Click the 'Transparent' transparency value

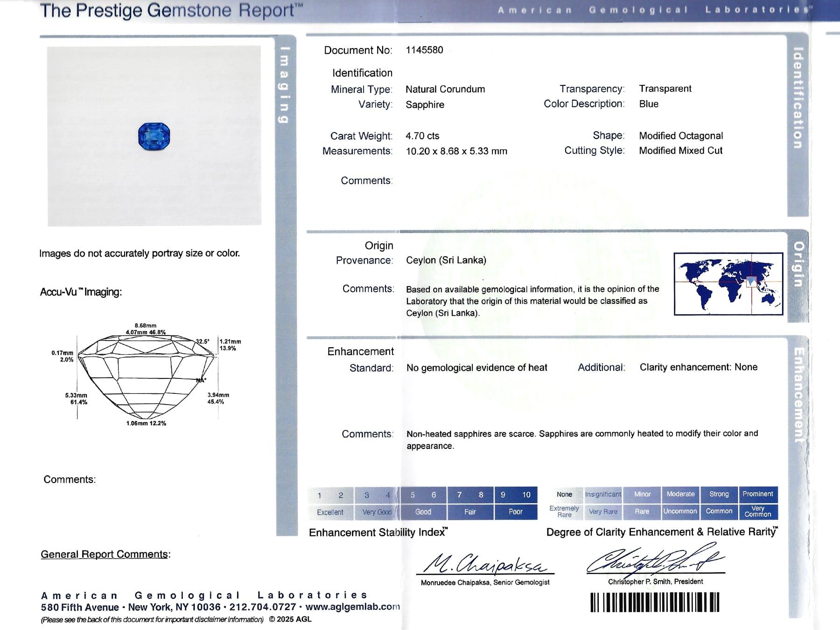tap(665, 89)
